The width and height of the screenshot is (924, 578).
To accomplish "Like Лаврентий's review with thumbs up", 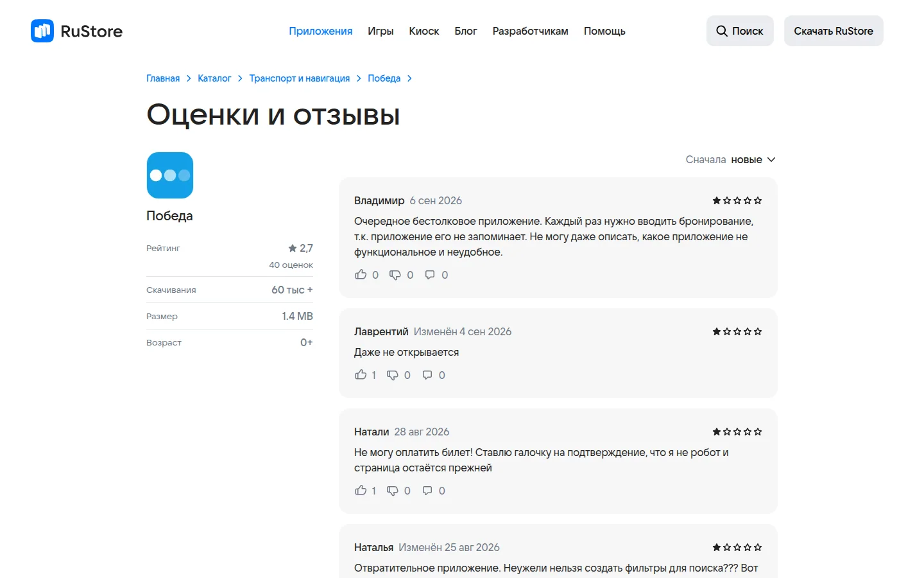I will [x=361, y=375].
